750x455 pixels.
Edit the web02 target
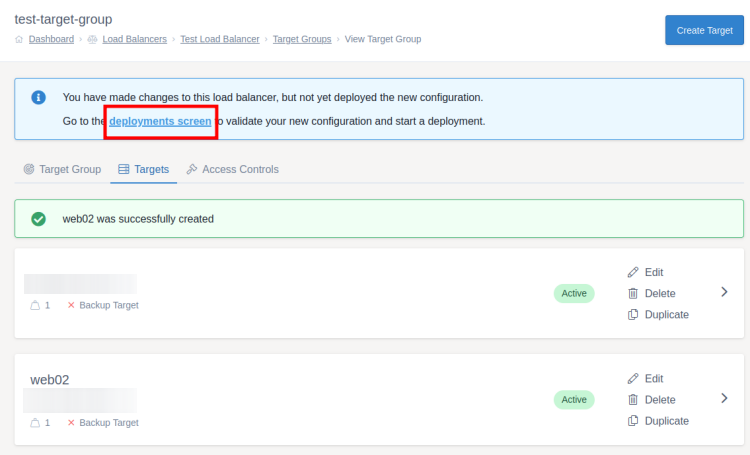645,378
